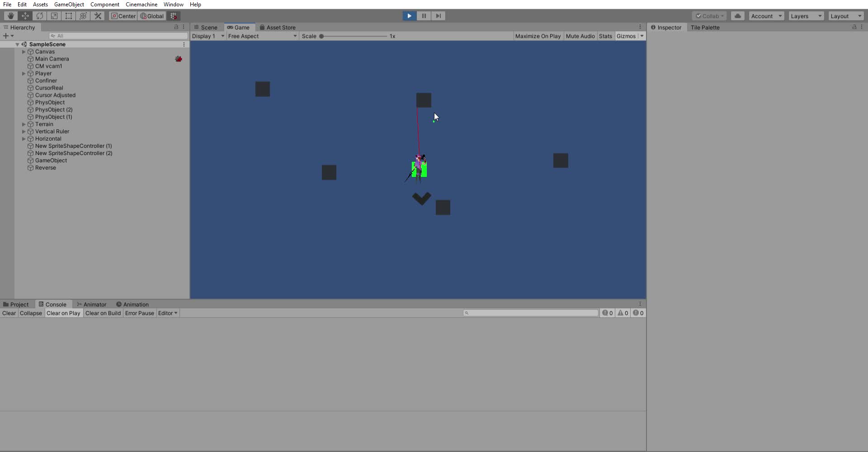This screenshot has width=868, height=452.
Task: Open the Free Aspect dropdown
Action: pos(262,36)
